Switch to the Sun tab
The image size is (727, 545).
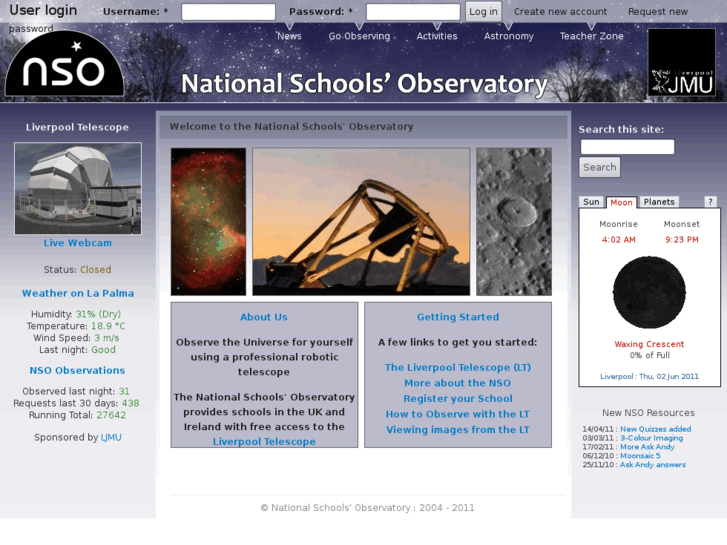591,202
